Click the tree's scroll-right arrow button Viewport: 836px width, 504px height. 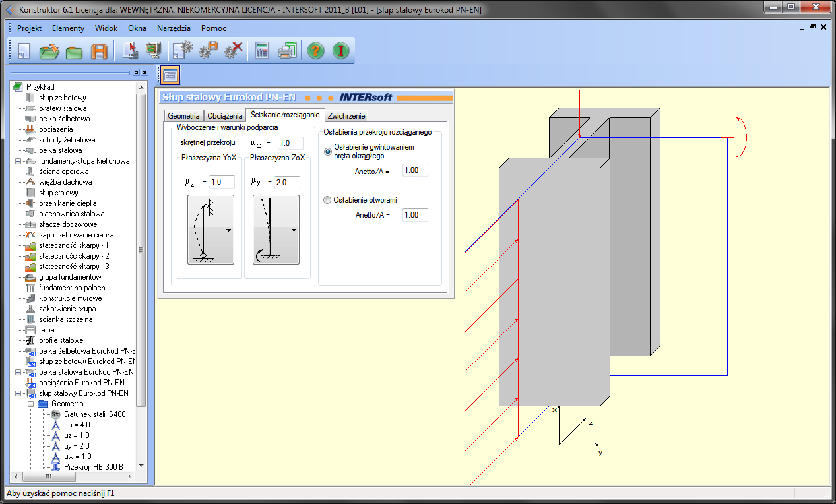pyautogui.click(x=131, y=476)
